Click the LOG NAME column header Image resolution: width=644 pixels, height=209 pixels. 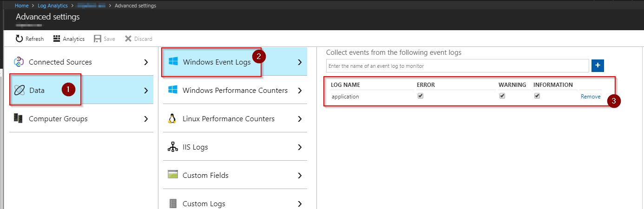345,85
